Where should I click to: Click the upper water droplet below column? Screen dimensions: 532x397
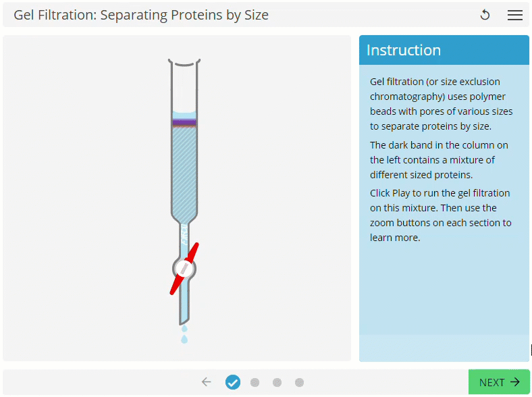[x=184, y=328]
